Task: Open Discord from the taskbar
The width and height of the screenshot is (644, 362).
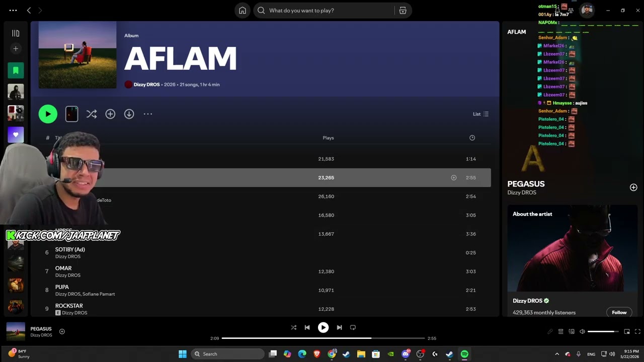Action: tap(406, 354)
